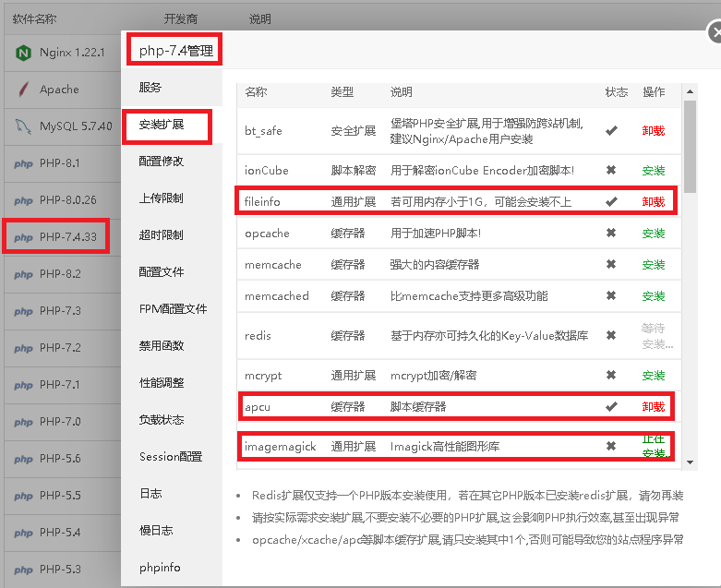The height and width of the screenshot is (588, 721).
Task: Click the php icon beside PHP-5.3
Action: click(x=23, y=570)
